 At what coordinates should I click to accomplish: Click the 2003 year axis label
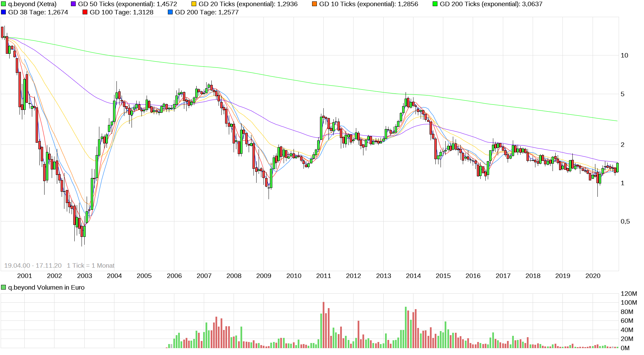(85, 276)
